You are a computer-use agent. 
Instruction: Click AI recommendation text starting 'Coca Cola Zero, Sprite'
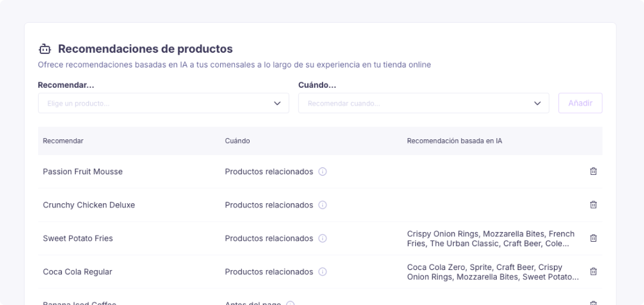493,272
